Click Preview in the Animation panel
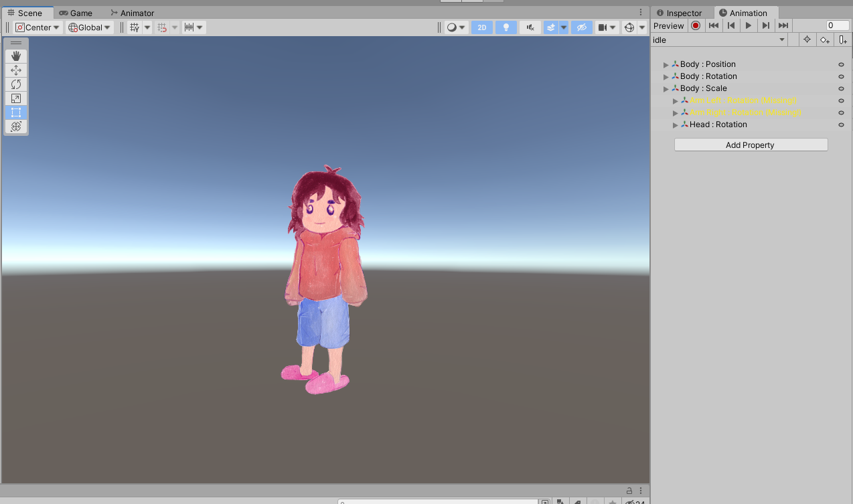 [x=668, y=25]
